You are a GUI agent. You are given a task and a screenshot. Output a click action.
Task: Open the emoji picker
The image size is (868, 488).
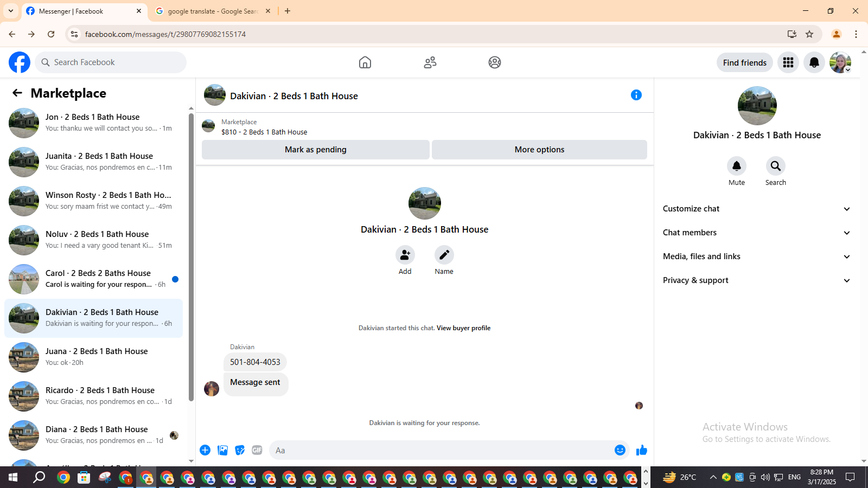point(620,450)
